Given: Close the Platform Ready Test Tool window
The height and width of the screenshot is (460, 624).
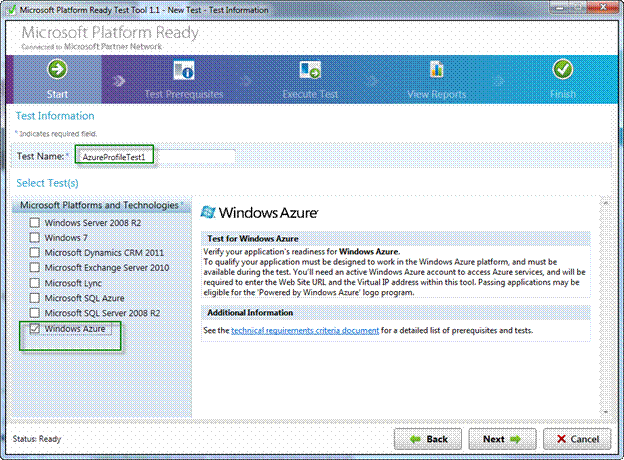Looking at the screenshot, I should coord(603,7).
